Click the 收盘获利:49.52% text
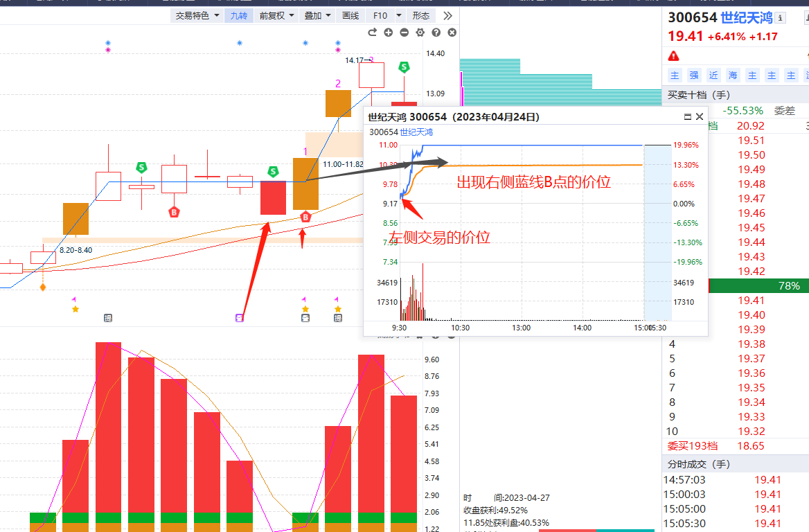This screenshot has width=809, height=532. 495,511
